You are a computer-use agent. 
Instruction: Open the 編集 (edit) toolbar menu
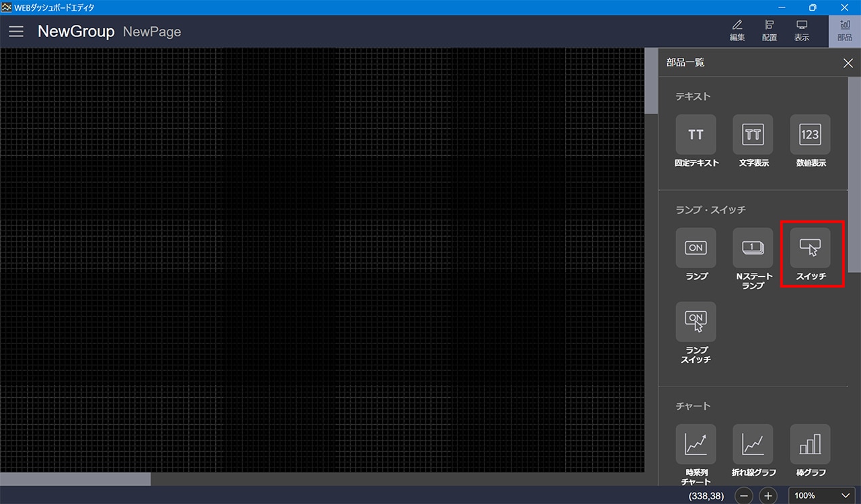click(x=737, y=31)
